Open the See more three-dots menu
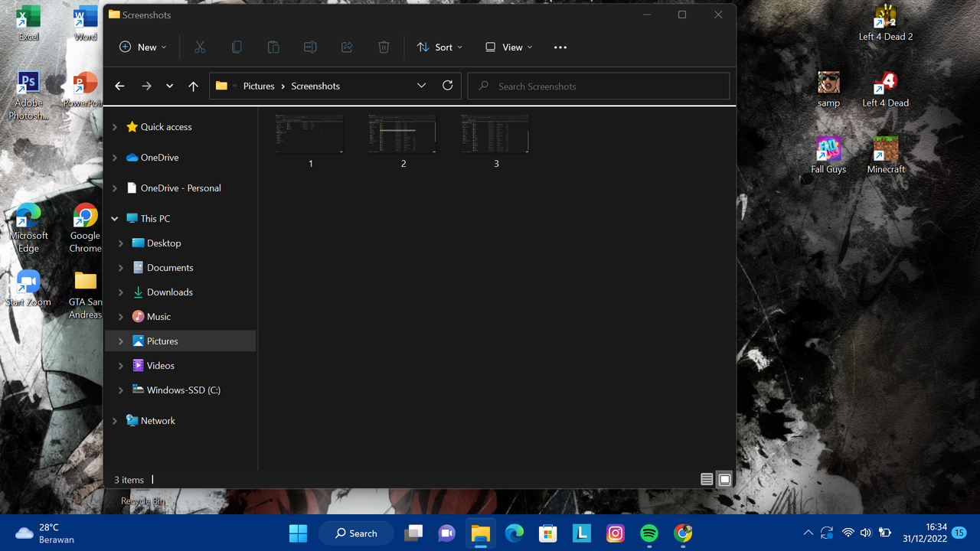This screenshot has width=980, height=551. (x=560, y=47)
